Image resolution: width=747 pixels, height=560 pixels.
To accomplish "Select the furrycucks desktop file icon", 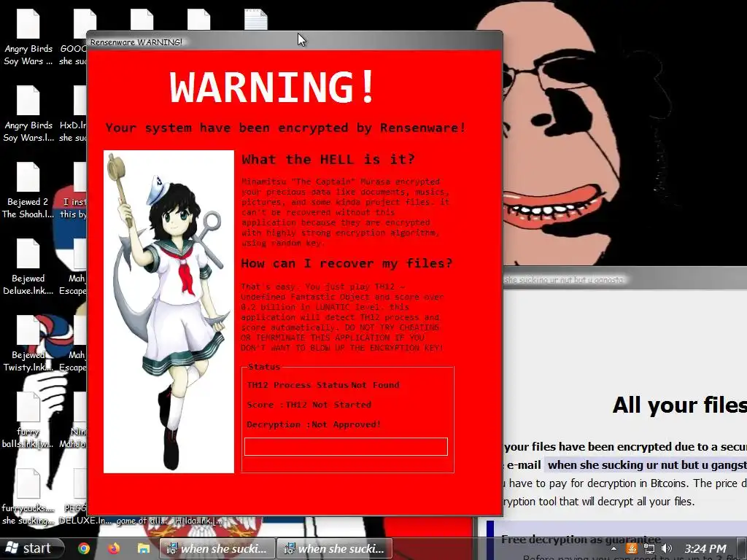I will [x=28, y=497].
